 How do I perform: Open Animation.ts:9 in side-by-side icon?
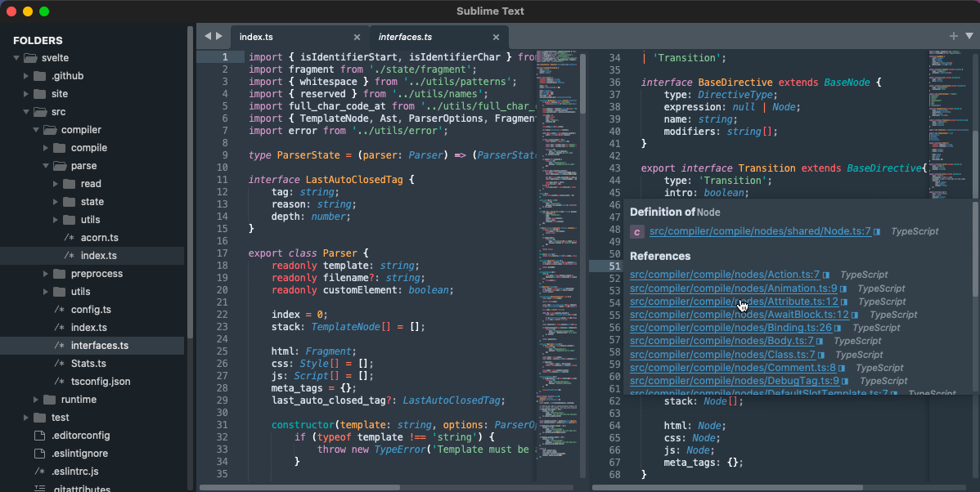pos(843,289)
